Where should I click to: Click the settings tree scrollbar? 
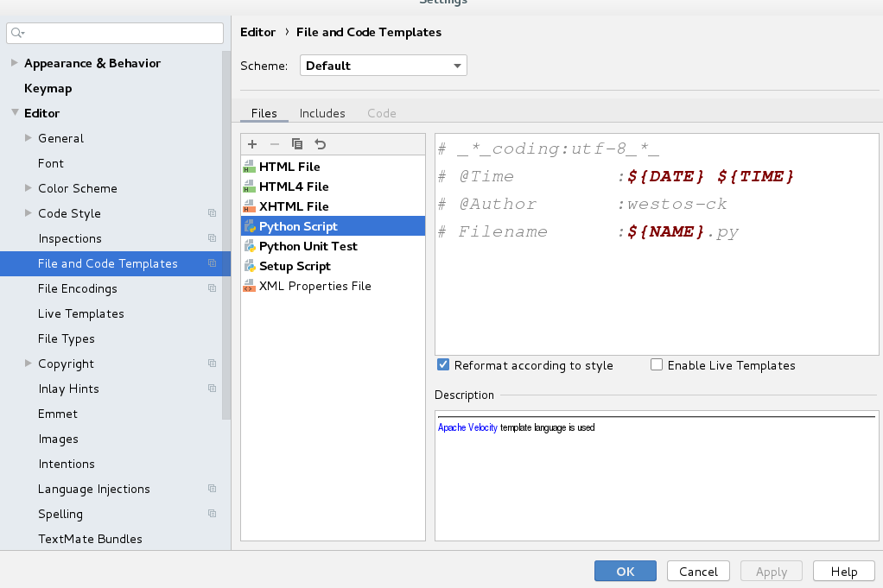click(x=226, y=235)
